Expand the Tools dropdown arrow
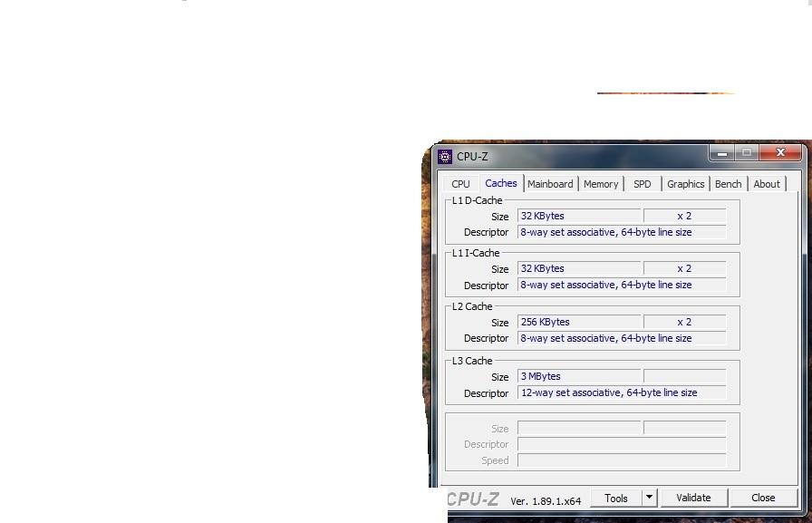The height and width of the screenshot is (523, 812). coord(649,499)
